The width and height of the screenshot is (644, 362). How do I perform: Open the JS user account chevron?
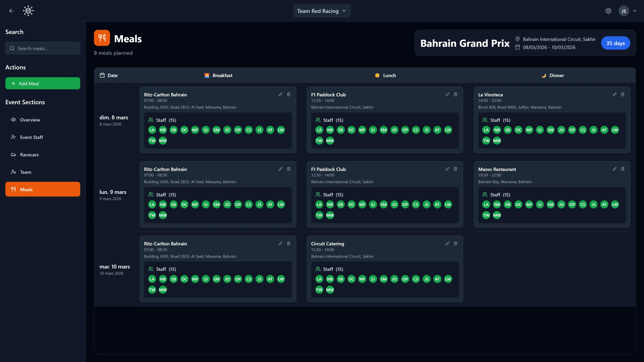pos(634,11)
